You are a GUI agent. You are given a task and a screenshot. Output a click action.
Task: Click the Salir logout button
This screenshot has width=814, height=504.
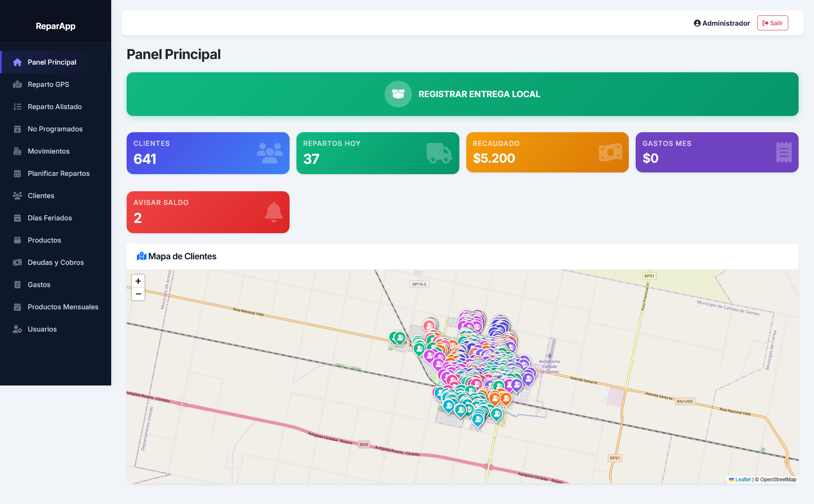coord(773,23)
